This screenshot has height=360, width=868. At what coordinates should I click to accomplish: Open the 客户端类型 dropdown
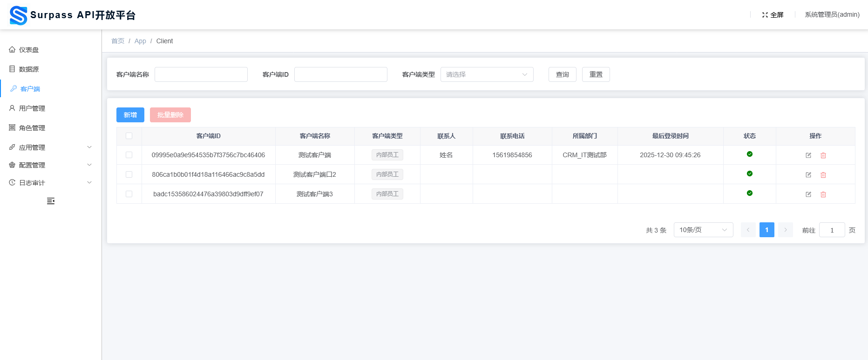tap(487, 74)
